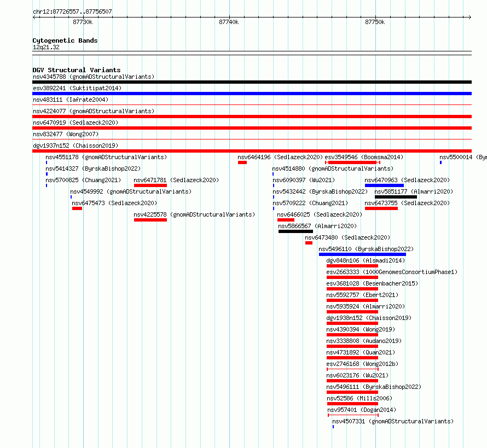Select nsv4390394 (Wong2019) label

click(361, 329)
